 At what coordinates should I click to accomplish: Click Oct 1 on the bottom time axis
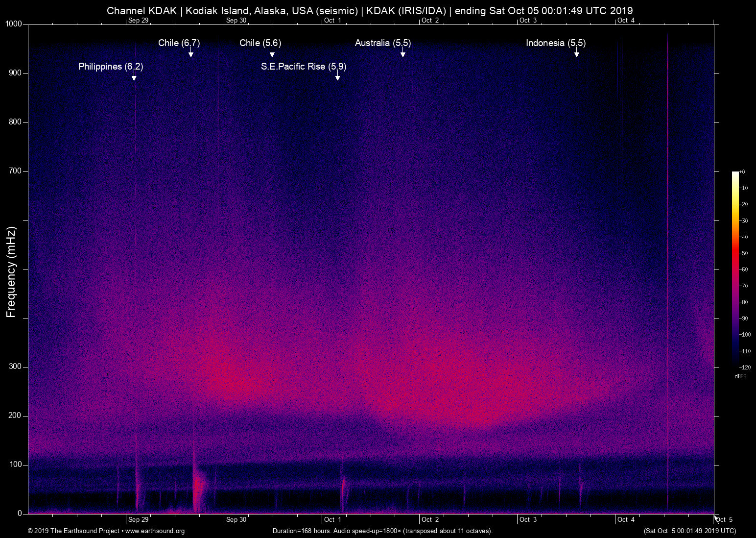click(x=332, y=519)
